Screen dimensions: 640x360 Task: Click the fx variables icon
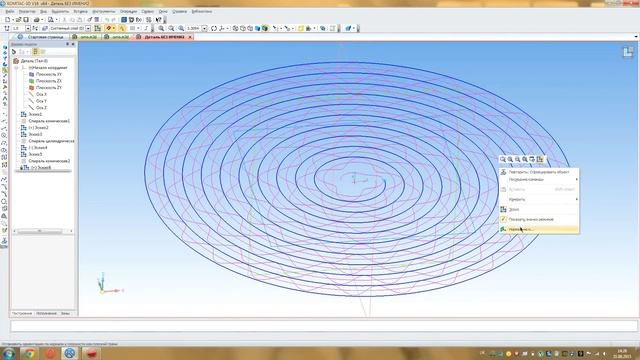(x=139, y=20)
